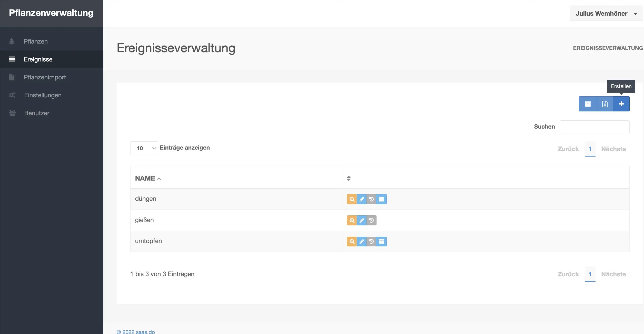Edit the gießen event with pencil icon

tap(362, 221)
